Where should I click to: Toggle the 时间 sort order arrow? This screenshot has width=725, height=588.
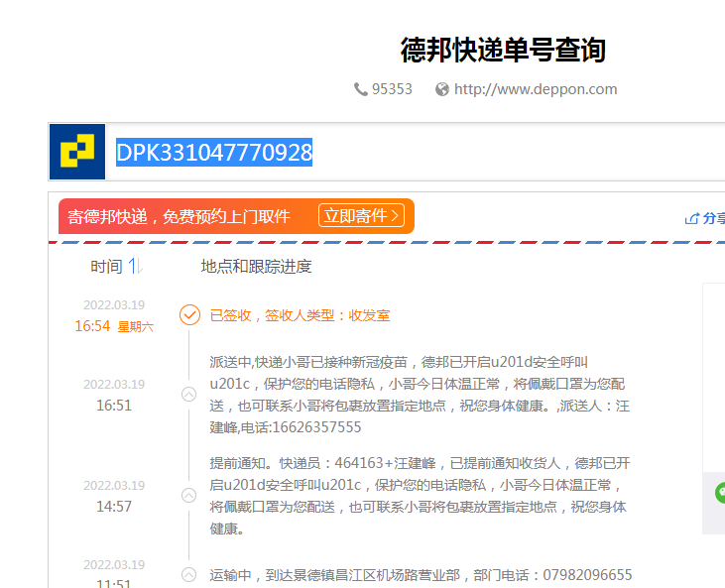136,267
